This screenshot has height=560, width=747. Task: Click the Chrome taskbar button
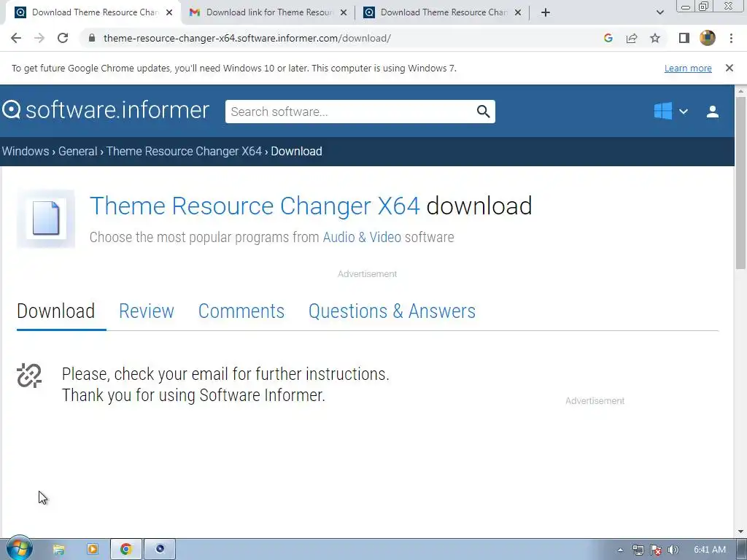coord(125,550)
